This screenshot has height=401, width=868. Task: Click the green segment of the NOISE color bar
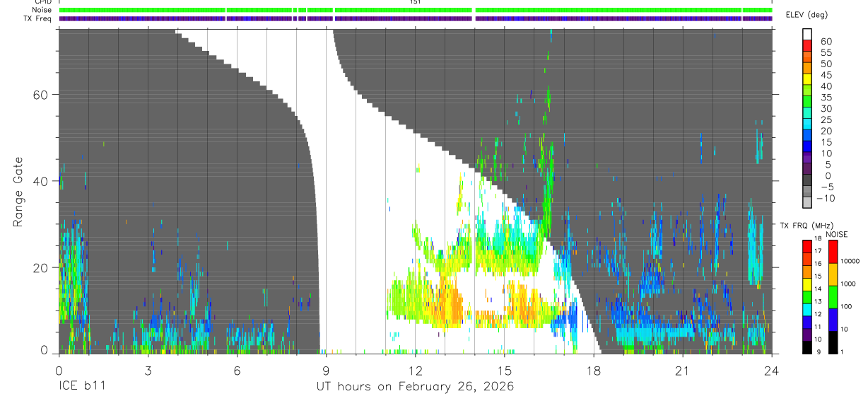833,297
